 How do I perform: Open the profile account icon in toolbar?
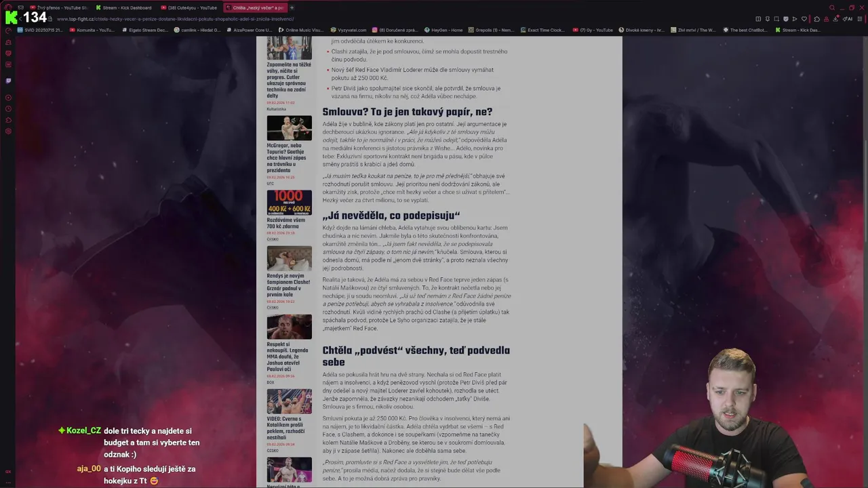[826, 19]
